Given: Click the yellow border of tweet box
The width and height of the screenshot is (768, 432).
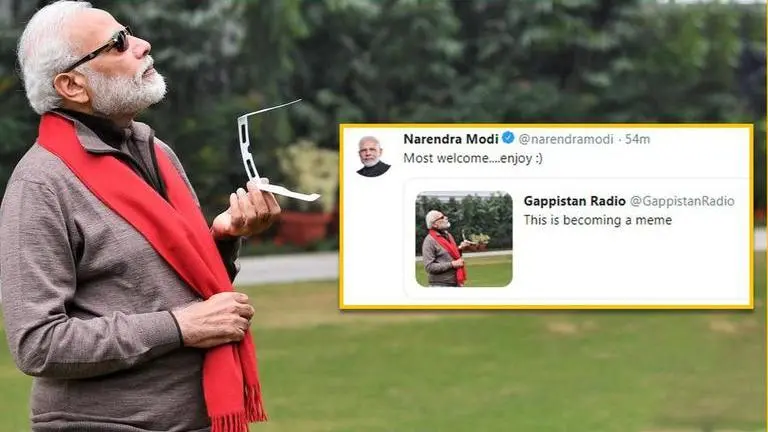Looking at the screenshot, I should coord(546,126).
